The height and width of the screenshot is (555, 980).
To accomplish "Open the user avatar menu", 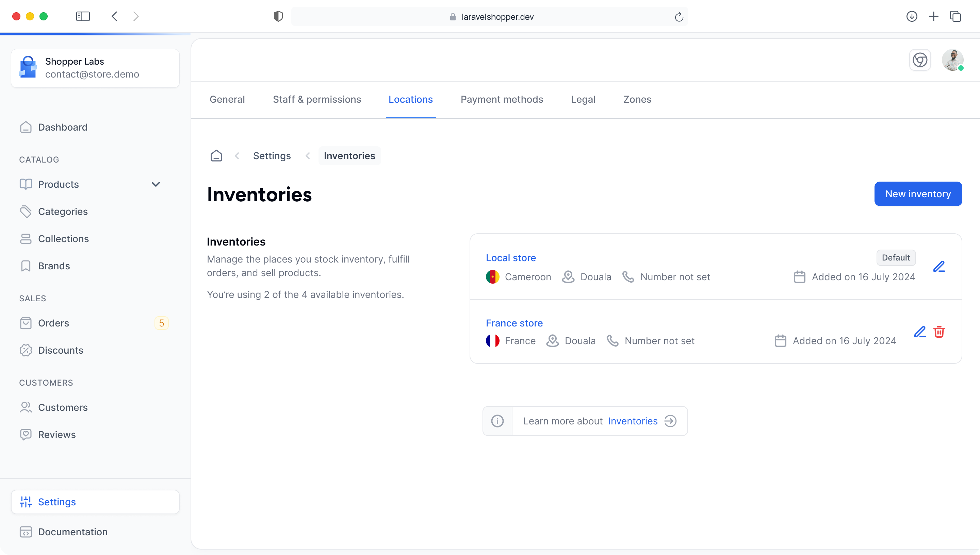I will (952, 60).
